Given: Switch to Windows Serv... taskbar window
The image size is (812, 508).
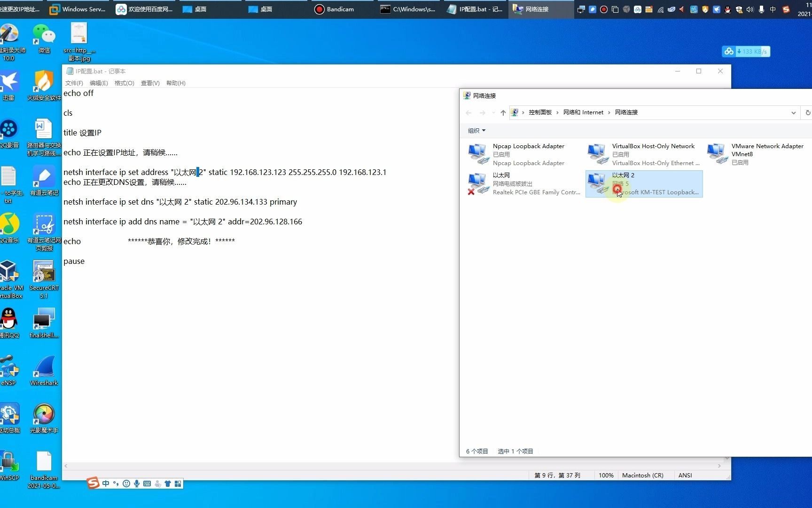Looking at the screenshot, I should pos(78,9).
